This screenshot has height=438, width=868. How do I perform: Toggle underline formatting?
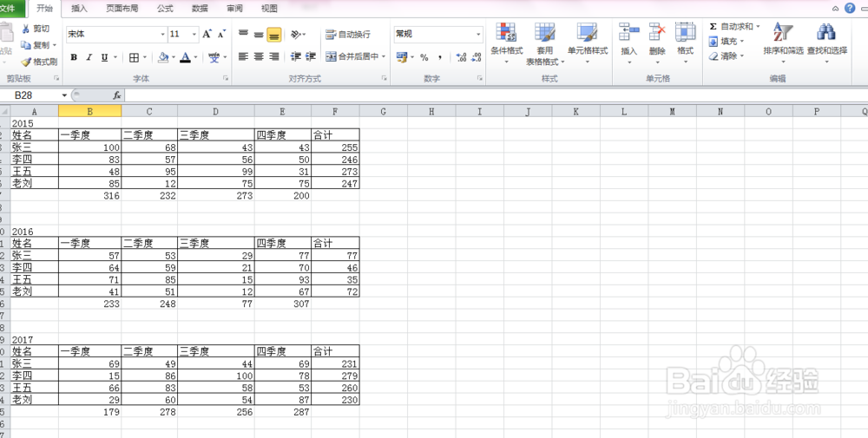pos(104,57)
